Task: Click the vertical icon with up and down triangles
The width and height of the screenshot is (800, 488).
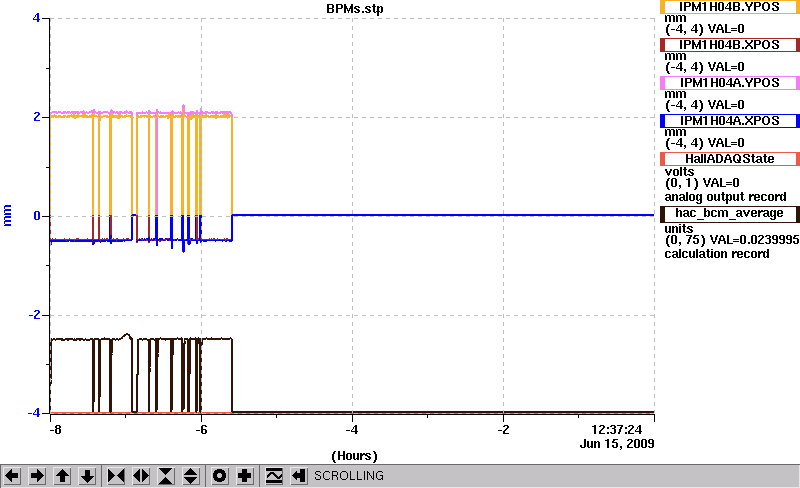Action: [x=191, y=476]
